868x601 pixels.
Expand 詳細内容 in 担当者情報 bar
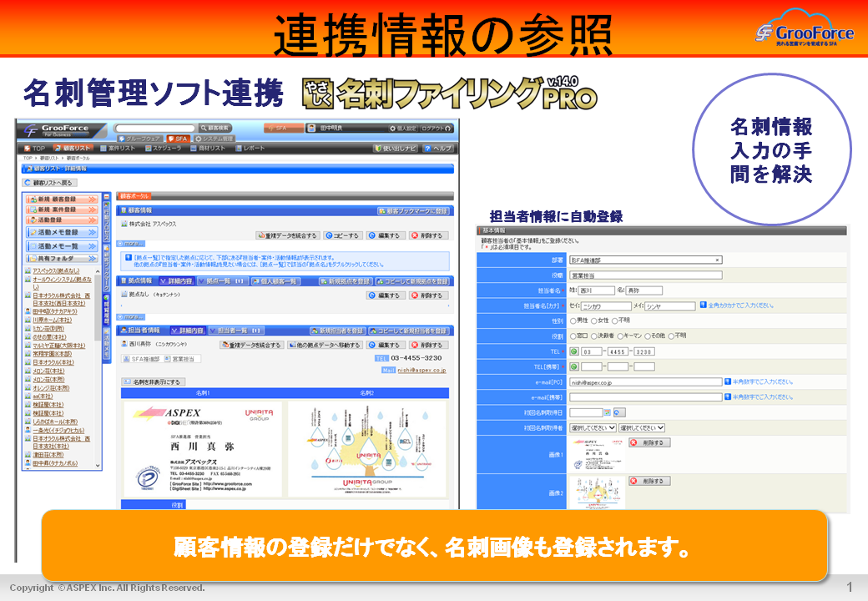pyautogui.click(x=188, y=331)
